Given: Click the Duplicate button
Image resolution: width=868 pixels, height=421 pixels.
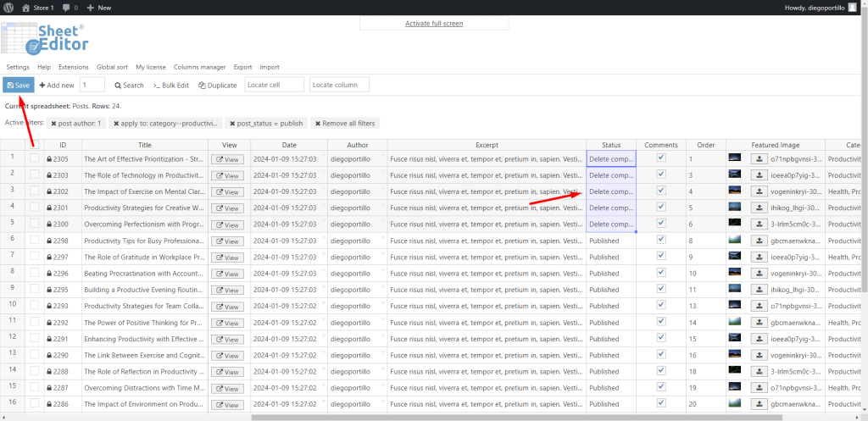Looking at the screenshot, I should tap(218, 86).
